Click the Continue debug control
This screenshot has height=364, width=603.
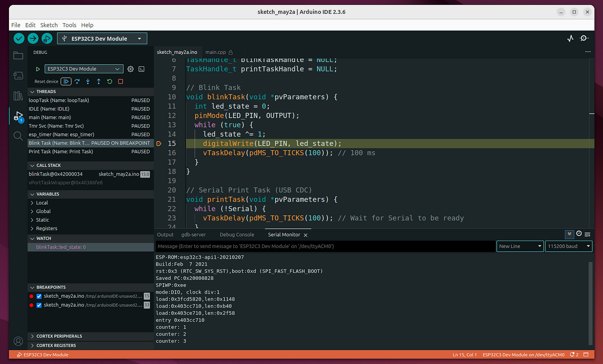pos(66,81)
